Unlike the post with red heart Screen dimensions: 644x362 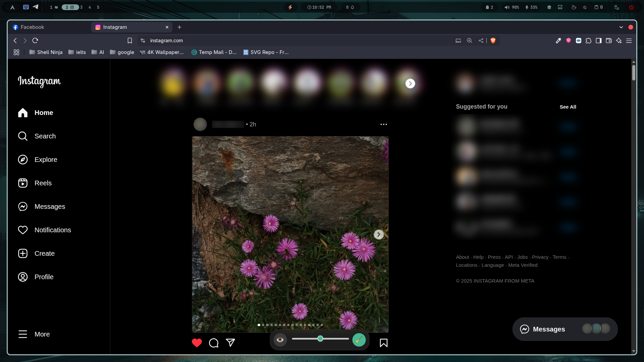(x=197, y=343)
